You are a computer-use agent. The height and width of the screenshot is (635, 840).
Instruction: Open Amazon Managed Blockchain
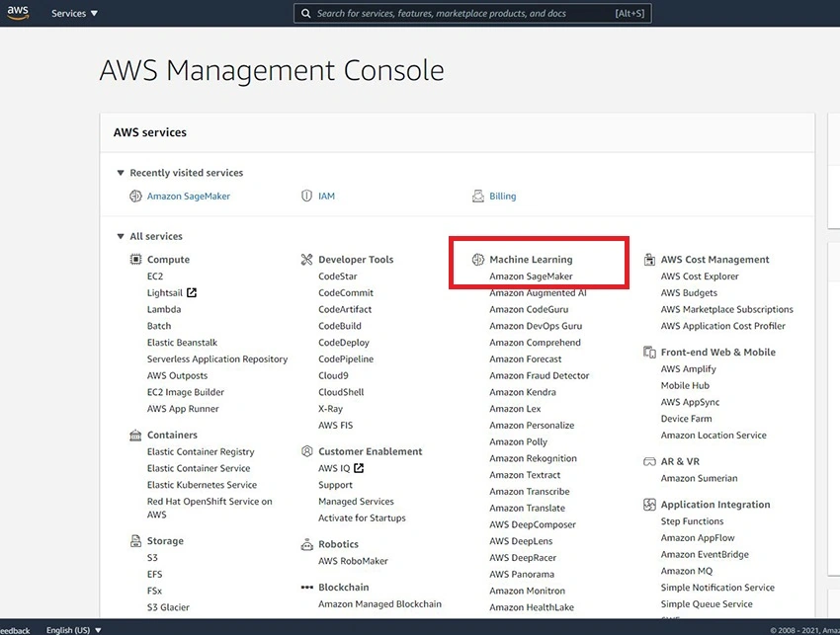(x=379, y=604)
